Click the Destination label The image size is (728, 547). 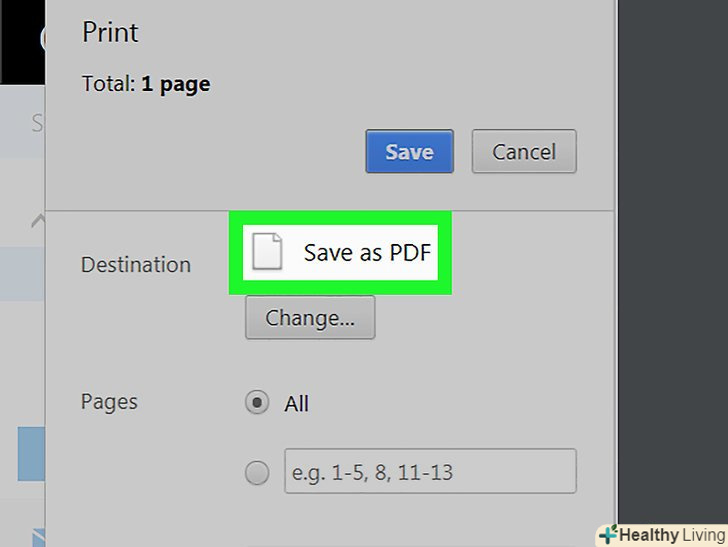(135, 265)
